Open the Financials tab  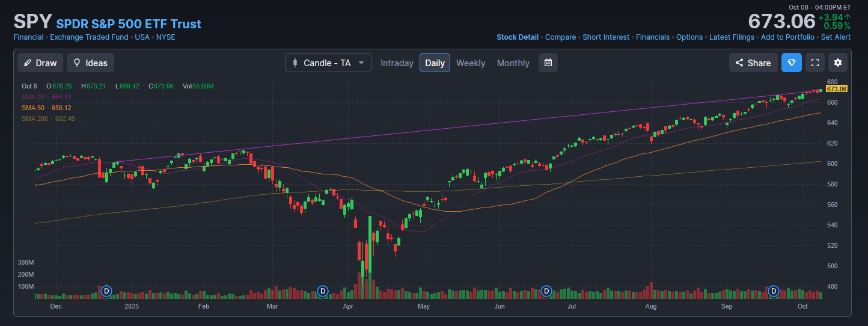(x=653, y=37)
